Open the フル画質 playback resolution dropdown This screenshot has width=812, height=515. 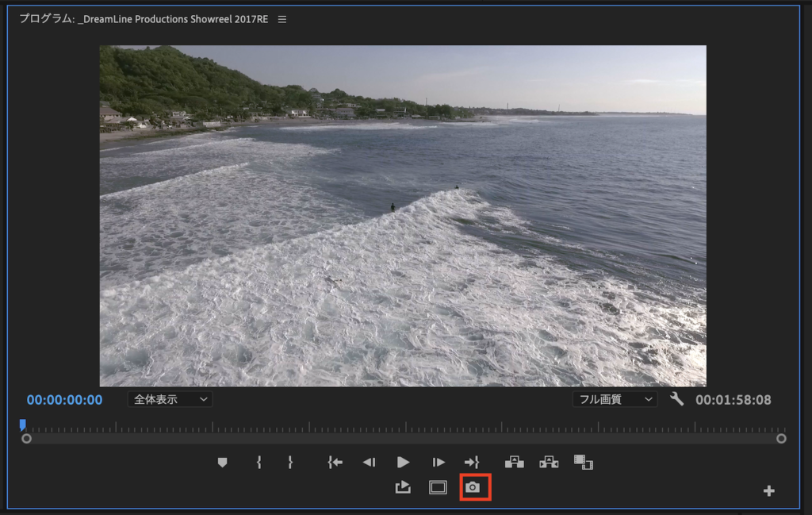tap(615, 399)
